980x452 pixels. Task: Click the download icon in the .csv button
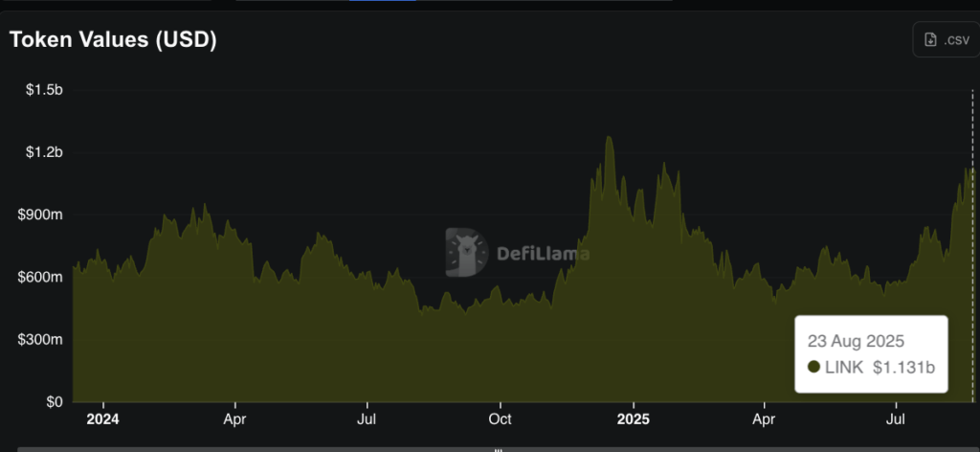tap(930, 40)
